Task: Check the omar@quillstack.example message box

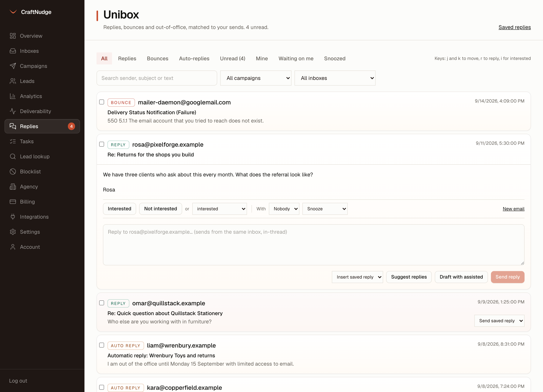Action: click(x=102, y=303)
